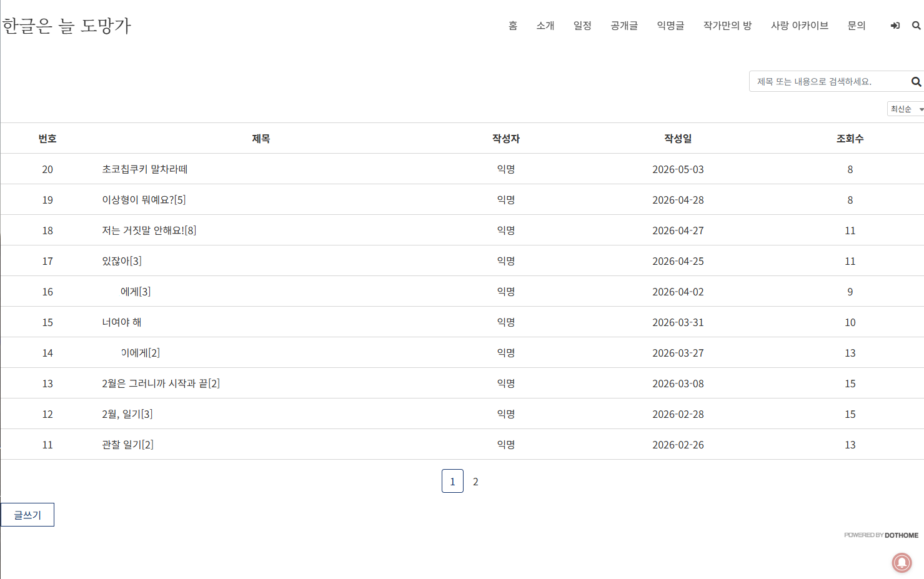This screenshot has width=924, height=579.
Task: Click date 2026-03-08 cell
Action: pyautogui.click(x=678, y=384)
